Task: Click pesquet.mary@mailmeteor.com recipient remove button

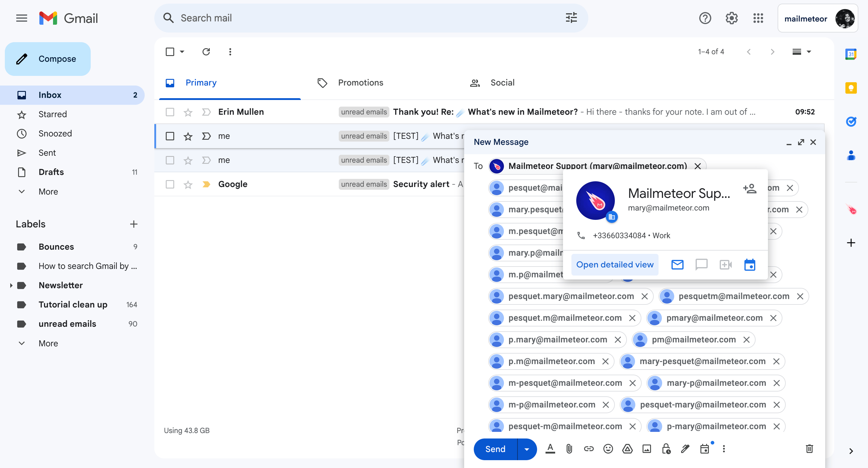Action: click(x=645, y=296)
